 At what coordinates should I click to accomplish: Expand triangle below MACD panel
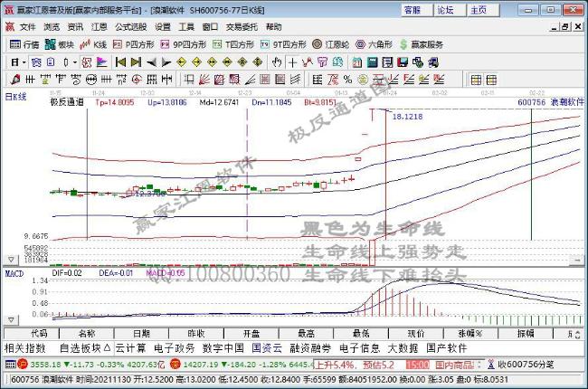11,320
